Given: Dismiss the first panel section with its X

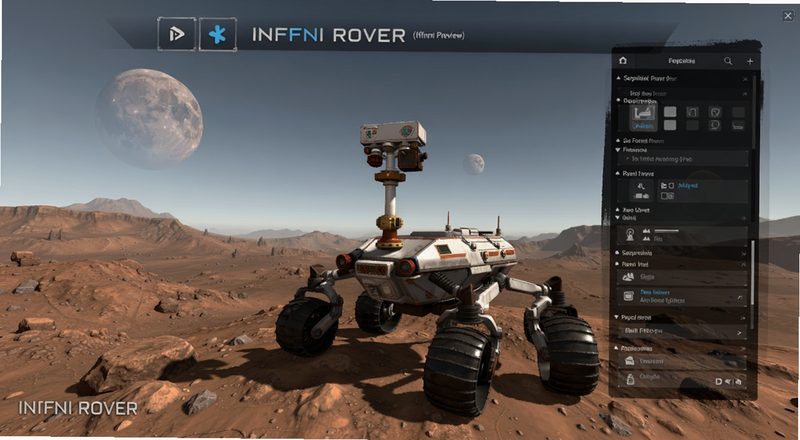Looking at the screenshot, I should pyautogui.click(x=745, y=79).
